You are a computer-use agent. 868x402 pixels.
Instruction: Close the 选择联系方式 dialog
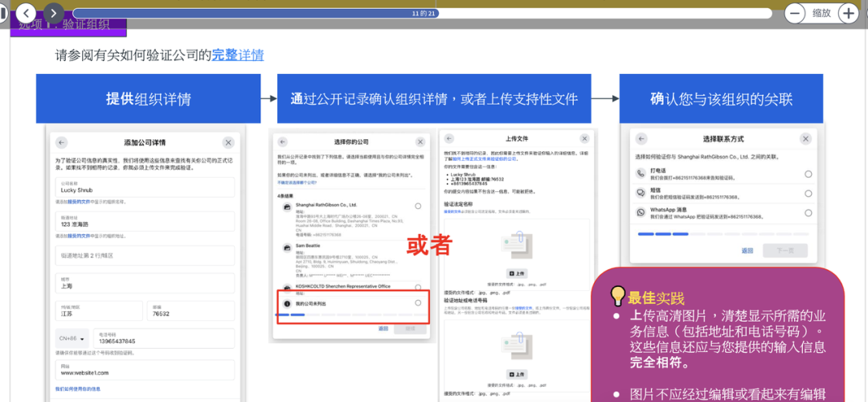coord(806,139)
